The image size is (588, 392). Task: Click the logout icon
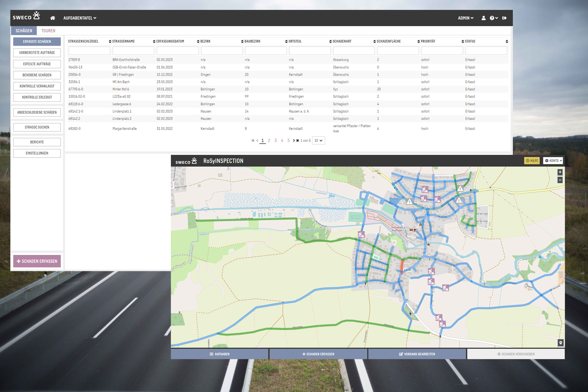tap(504, 18)
